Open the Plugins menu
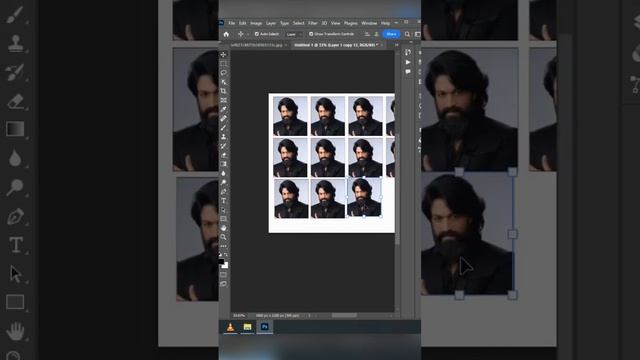Image resolution: width=640 pixels, height=360 pixels. (x=351, y=23)
